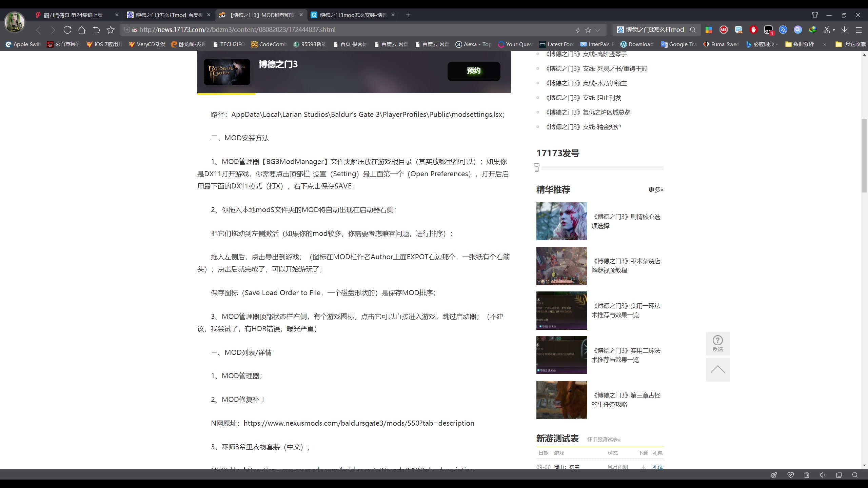The image size is (868, 488).
Task: Click the 礼包 link in 蜀山:初章 row
Action: [657, 467]
